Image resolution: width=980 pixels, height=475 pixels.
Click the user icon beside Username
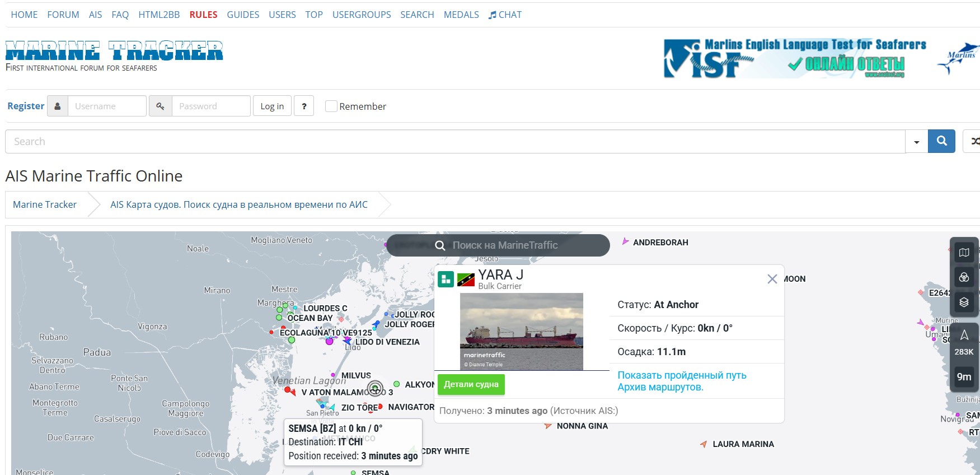57,106
